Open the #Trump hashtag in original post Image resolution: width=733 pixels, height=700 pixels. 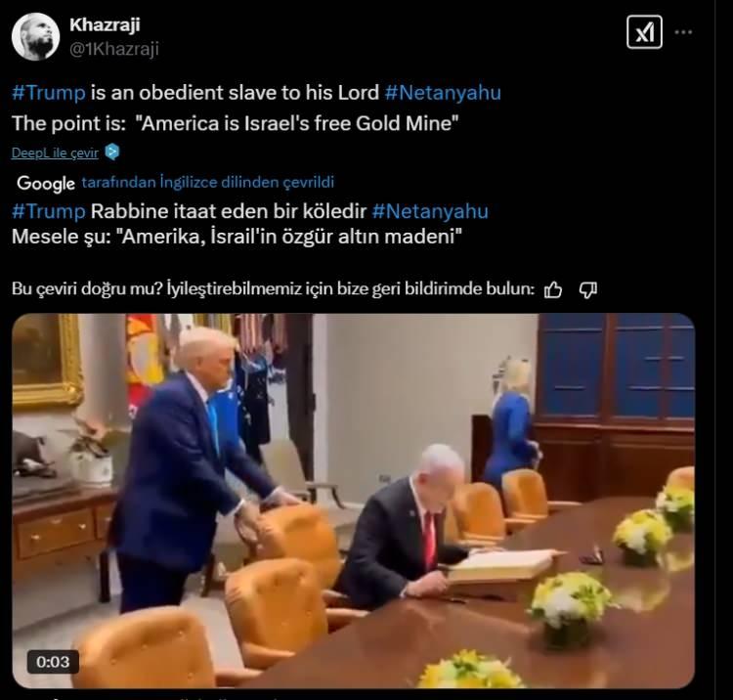pyautogui.click(x=49, y=93)
